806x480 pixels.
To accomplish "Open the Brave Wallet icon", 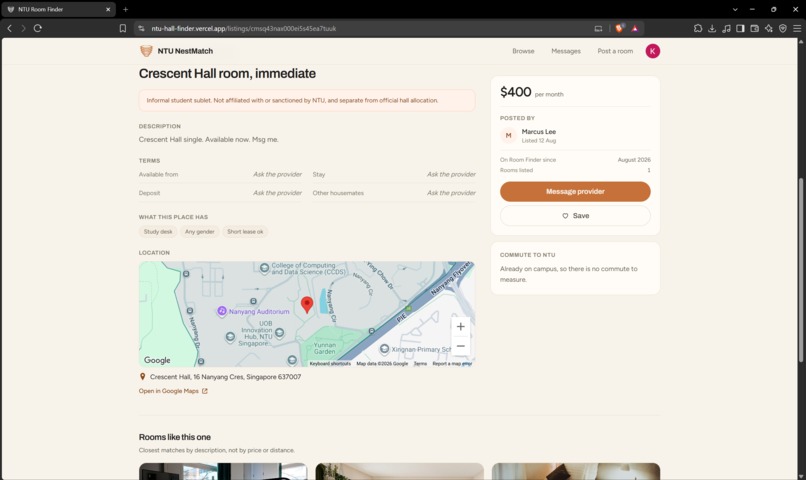I will (755, 28).
